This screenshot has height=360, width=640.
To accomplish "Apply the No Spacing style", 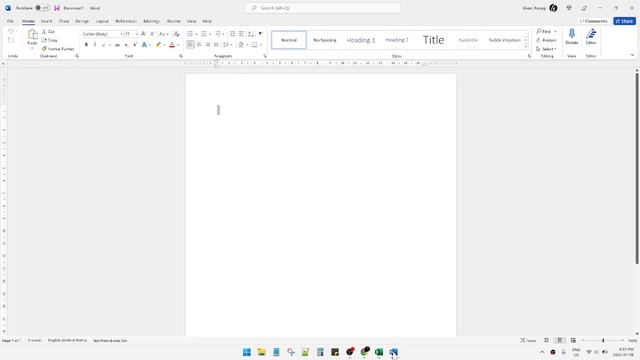I will click(x=324, y=40).
